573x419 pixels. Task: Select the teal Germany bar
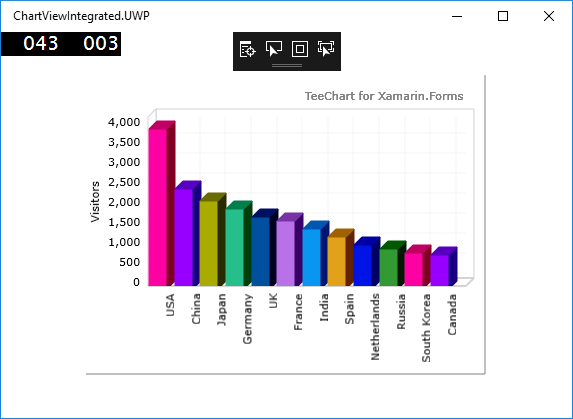235,247
